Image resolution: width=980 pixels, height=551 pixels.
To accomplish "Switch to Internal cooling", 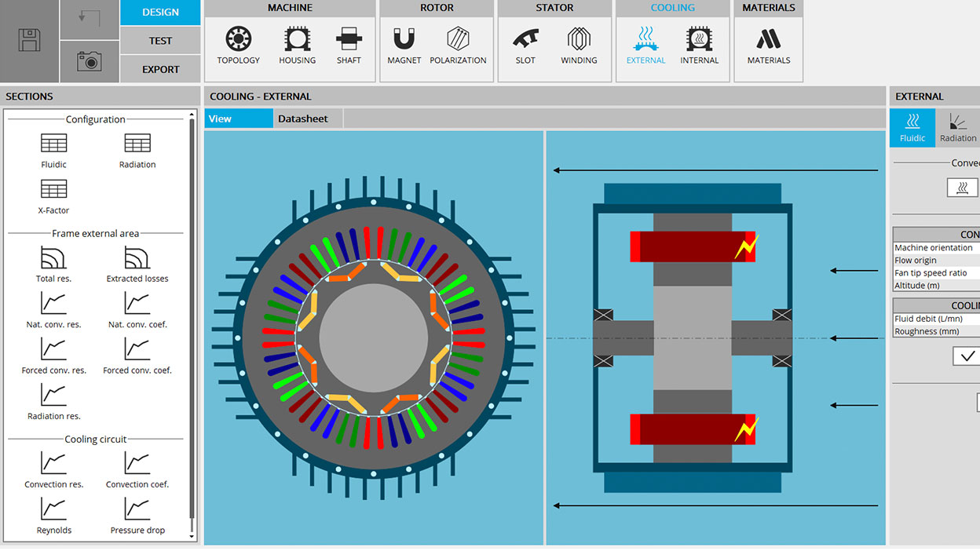I will pos(699,46).
